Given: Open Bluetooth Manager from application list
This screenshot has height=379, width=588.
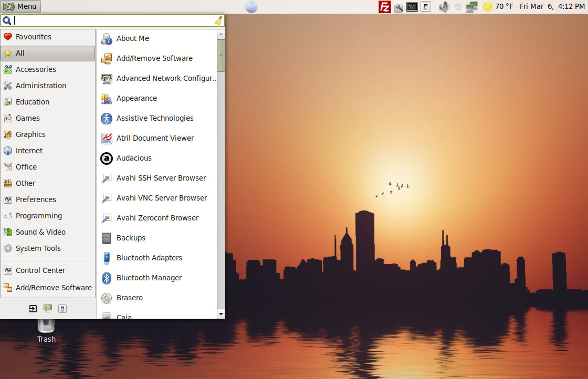Looking at the screenshot, I should 149,278.
